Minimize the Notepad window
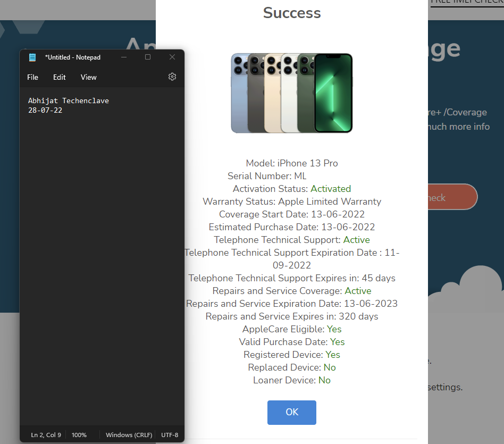Screen dimensions: 504x444 [124, 57]
